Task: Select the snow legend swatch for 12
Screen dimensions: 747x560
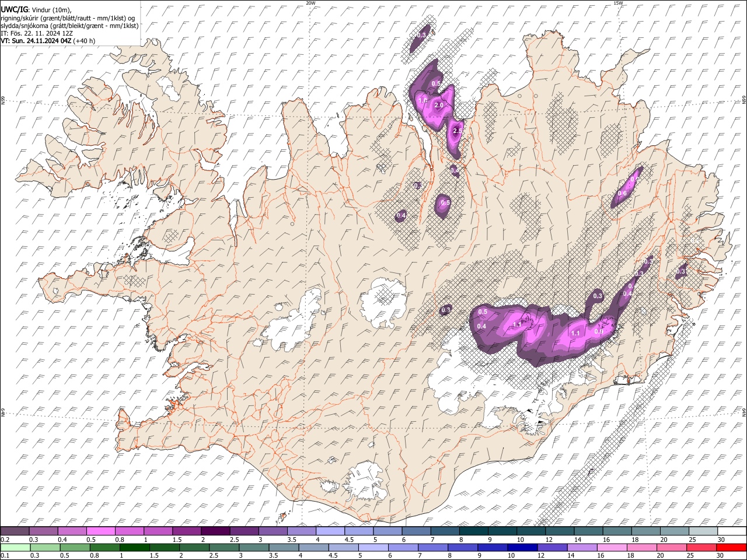Action: [x=560, y=531]
